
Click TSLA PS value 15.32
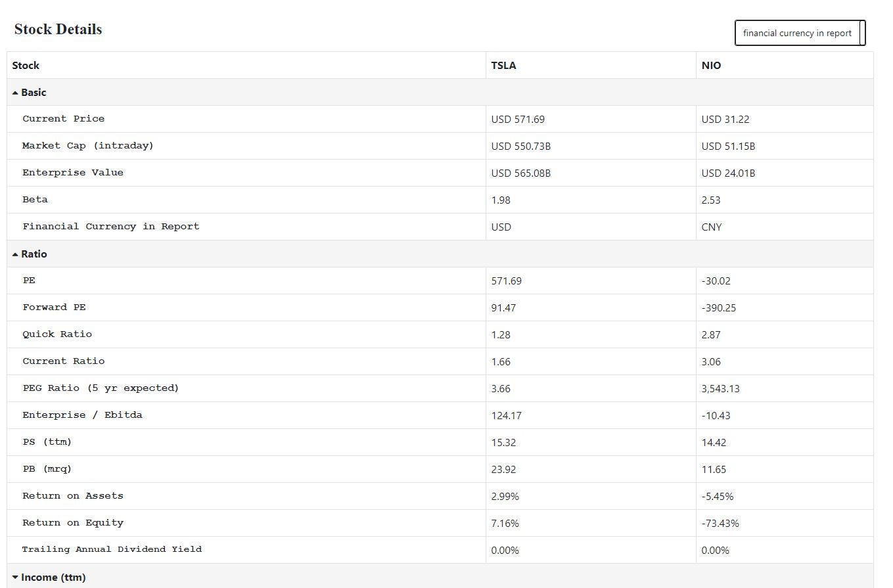[503, 443]
